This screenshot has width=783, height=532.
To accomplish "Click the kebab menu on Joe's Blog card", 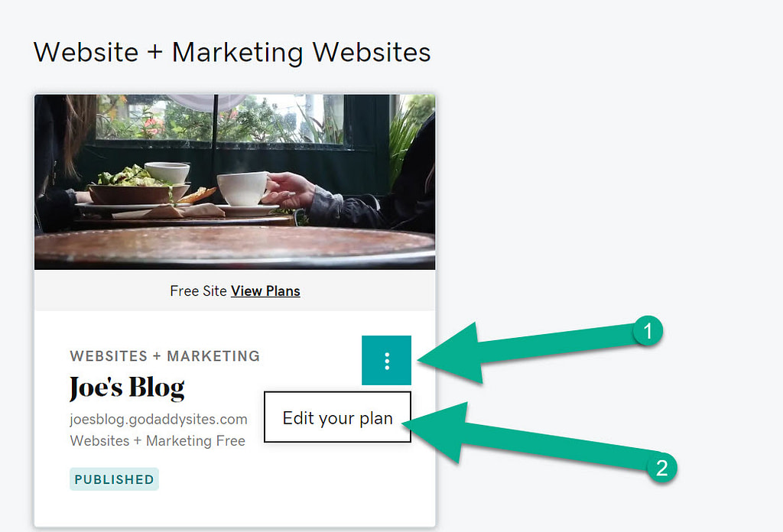I will pos(386,360).
